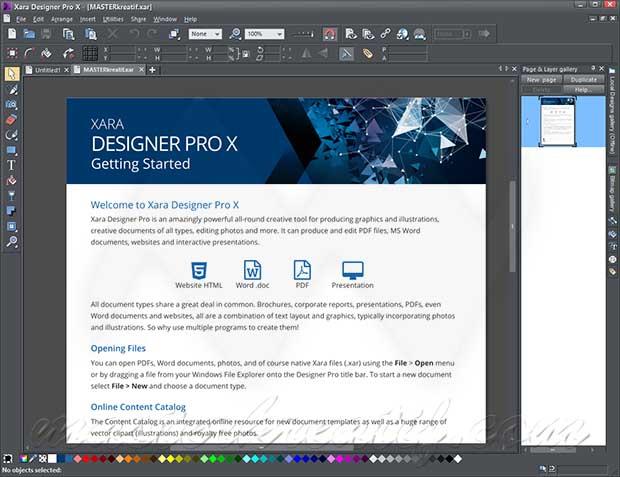Open the Help menu

190,19
